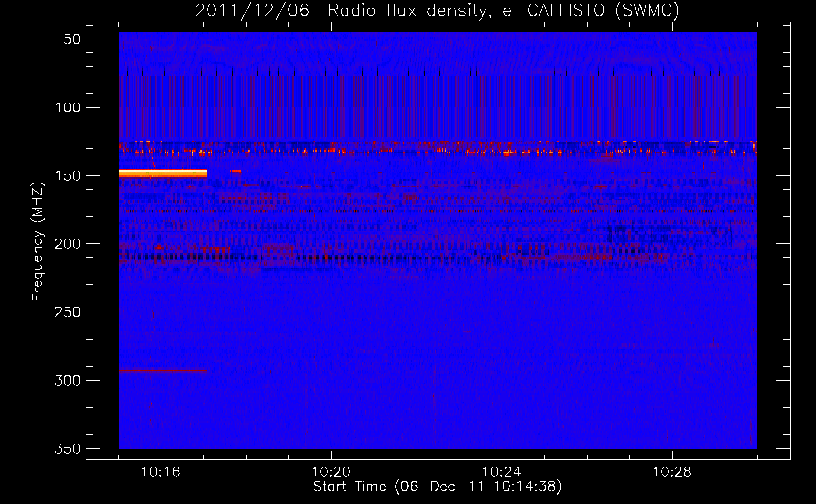816x504 pixels.
Task: Select the 100 frequency tick label
Action: coord(68,107)
